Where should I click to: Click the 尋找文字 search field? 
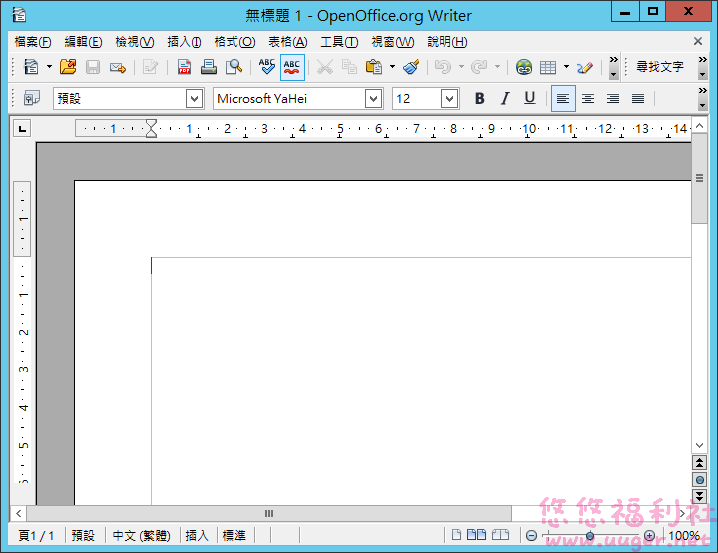(660, 67)
